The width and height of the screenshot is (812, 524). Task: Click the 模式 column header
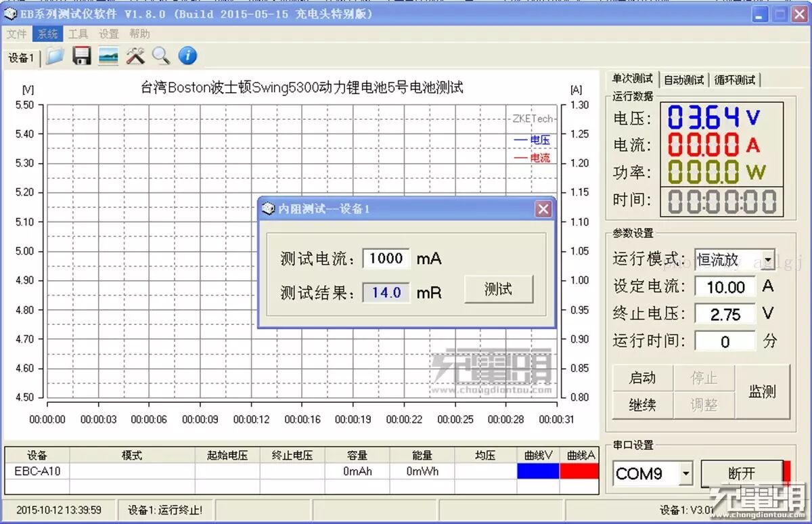pos(133,456)
